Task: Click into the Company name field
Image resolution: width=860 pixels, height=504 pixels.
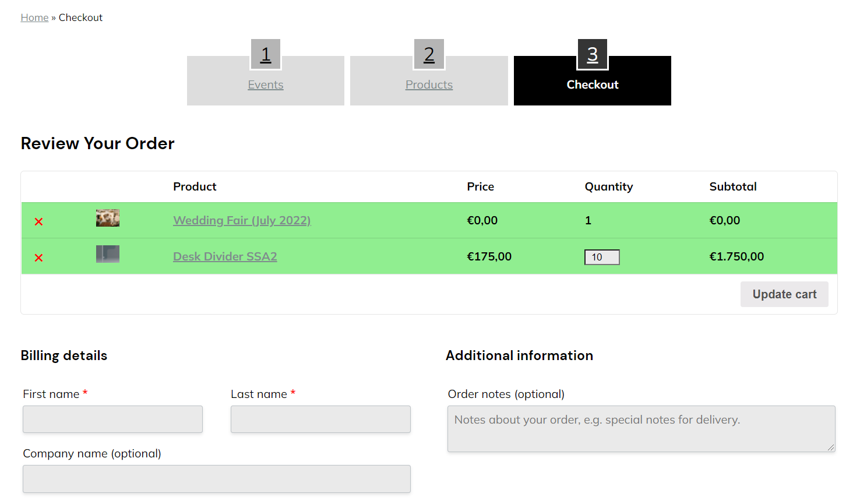Action: tap(217, 479)
